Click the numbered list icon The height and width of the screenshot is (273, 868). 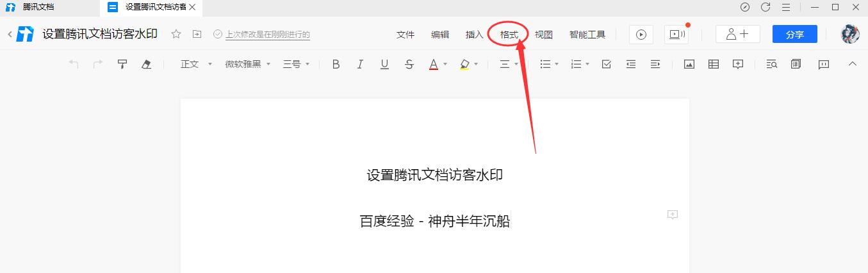click(x=577, y=64)
